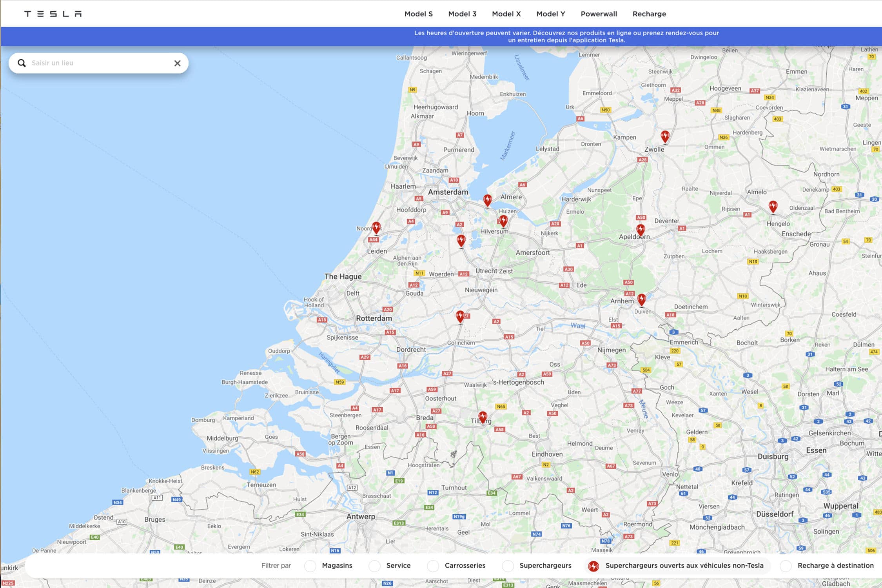Select the Supercharger pin south of Amsterdam A2
882x588 pixels.
point(461,241)
